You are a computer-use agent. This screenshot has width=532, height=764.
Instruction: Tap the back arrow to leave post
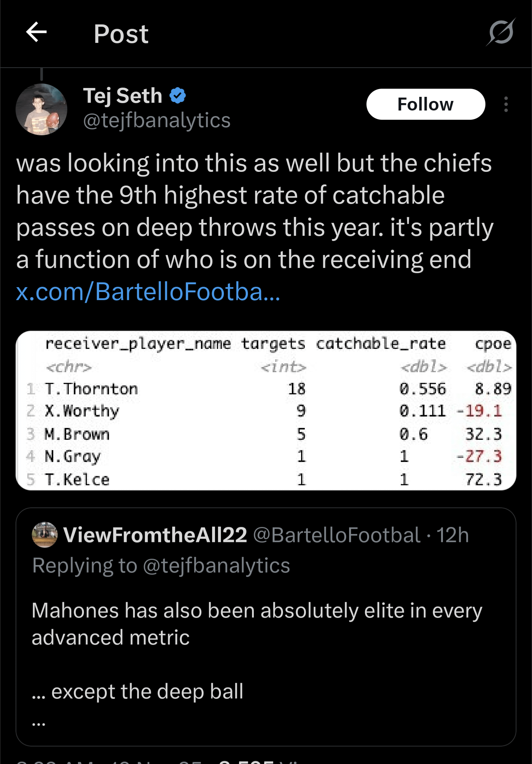[37, 32]
